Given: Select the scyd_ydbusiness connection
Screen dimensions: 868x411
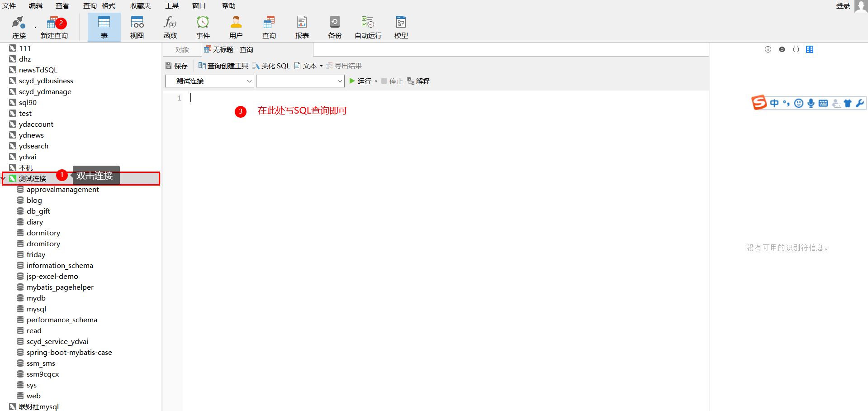Looking at the screenshot, I should [46, 81].
